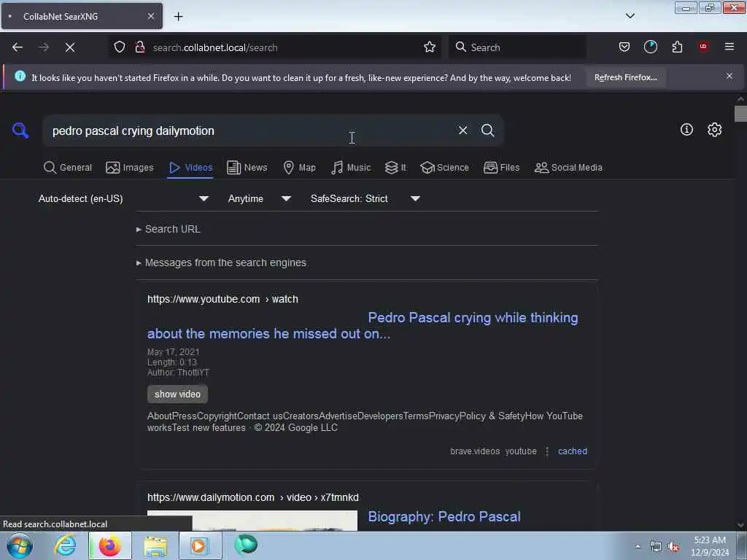Click the show video button
The image size is (747, 560).
pyautogui.click(x=177, y=394)
